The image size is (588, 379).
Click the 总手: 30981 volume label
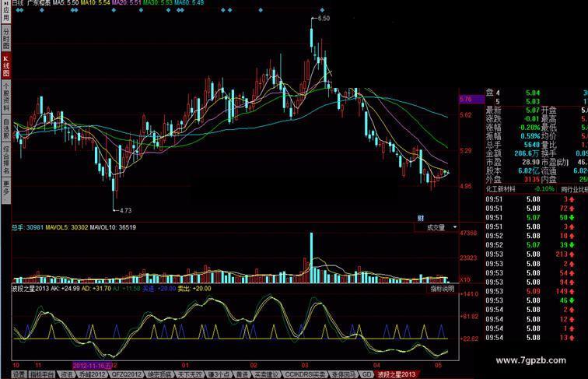point(28,227)
